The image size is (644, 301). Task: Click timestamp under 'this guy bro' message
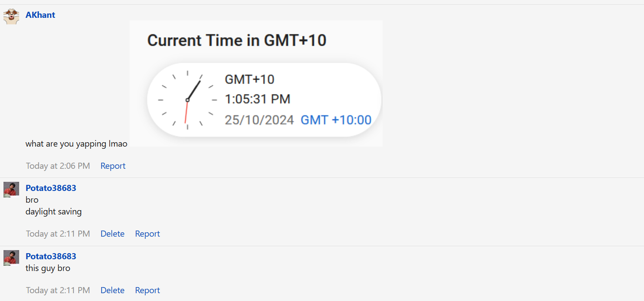pyautogui.click(x=58, y=290)
